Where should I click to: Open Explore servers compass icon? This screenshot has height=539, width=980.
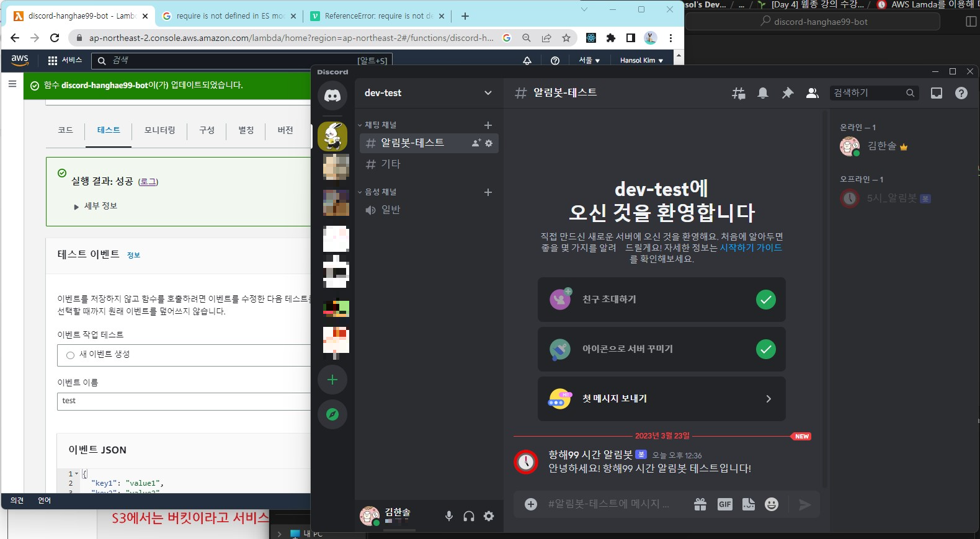[x=332, y=414]
